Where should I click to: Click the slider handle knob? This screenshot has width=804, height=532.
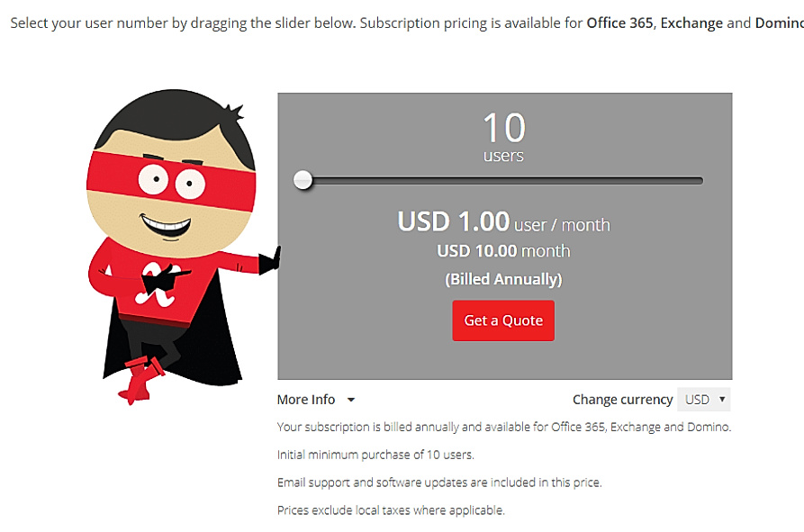(303, 180)
